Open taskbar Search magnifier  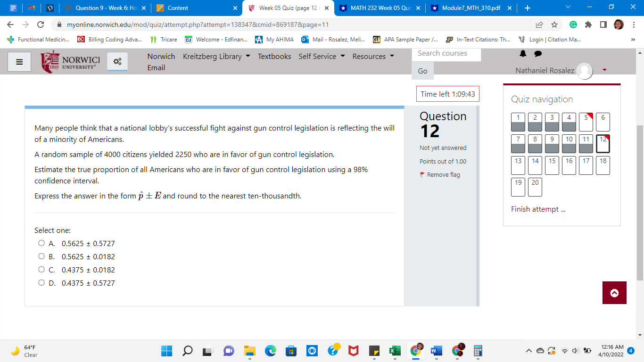[188, 351]
